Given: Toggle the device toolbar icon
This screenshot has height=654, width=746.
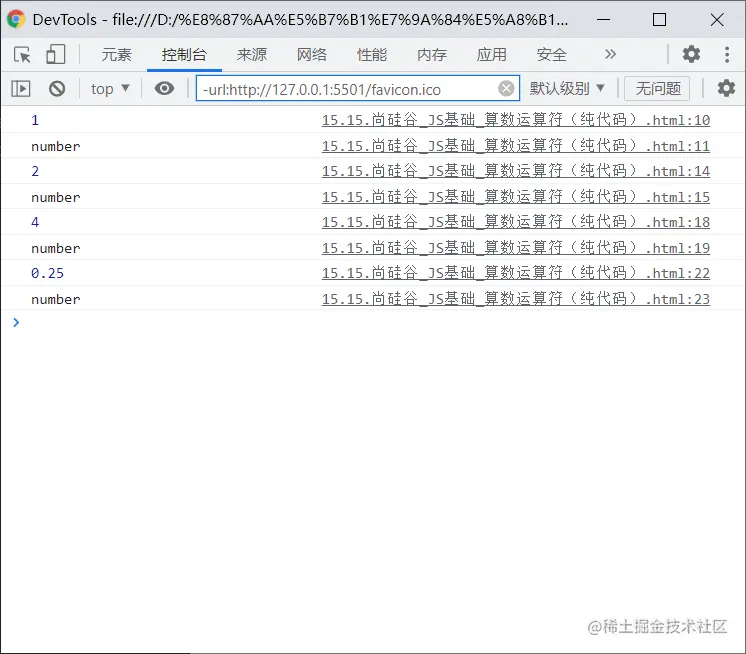Looking at the screenshot, I should click(55, 54).
